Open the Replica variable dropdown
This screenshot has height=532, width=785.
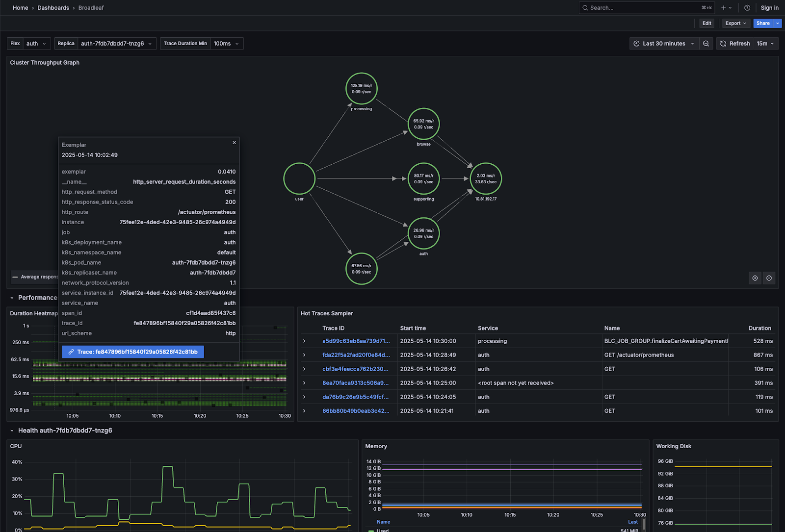pos(116,44)
